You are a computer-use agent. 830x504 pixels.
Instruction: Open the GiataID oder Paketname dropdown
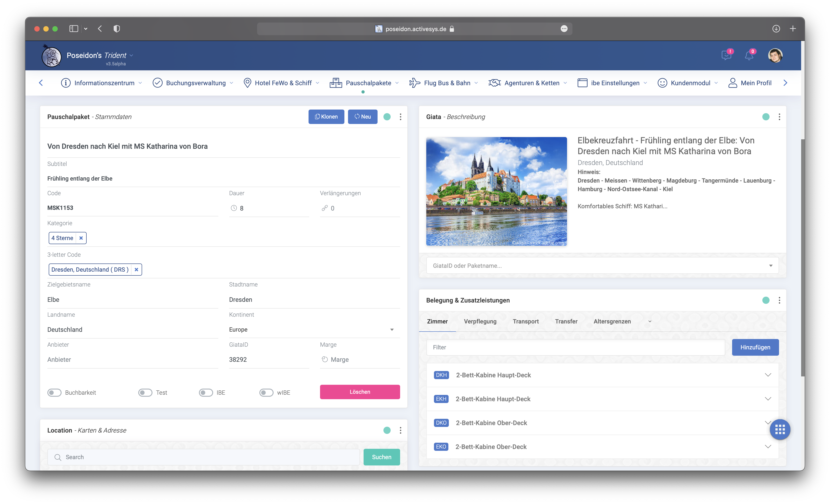tap(602, 266)
